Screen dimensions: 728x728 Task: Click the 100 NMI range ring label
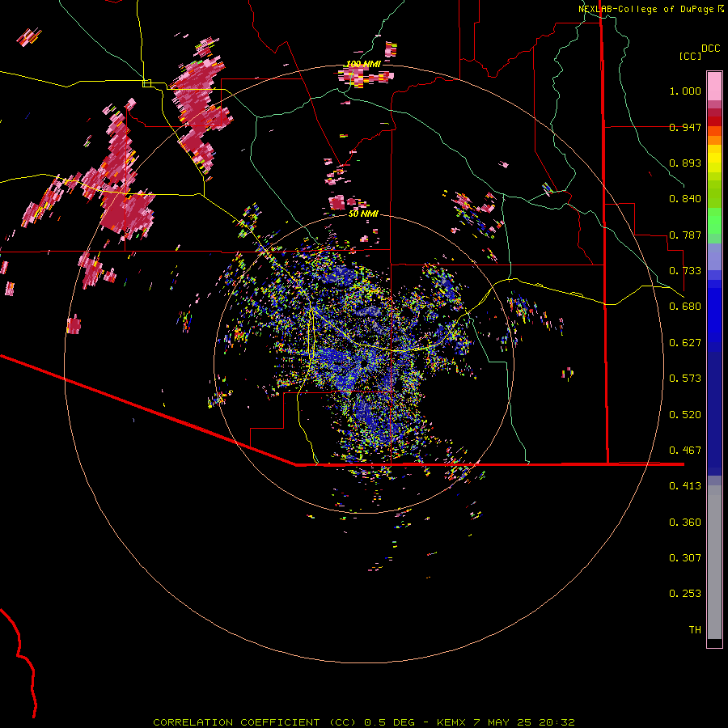363,64
